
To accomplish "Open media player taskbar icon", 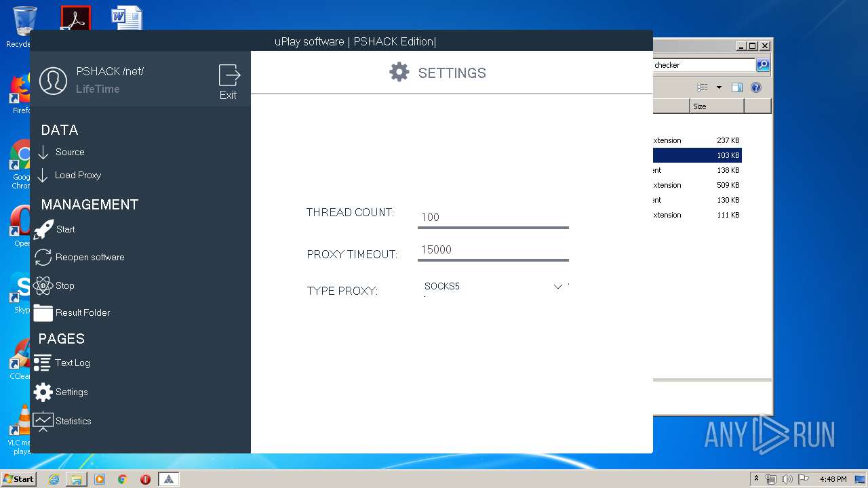I will tap(100, 479).
